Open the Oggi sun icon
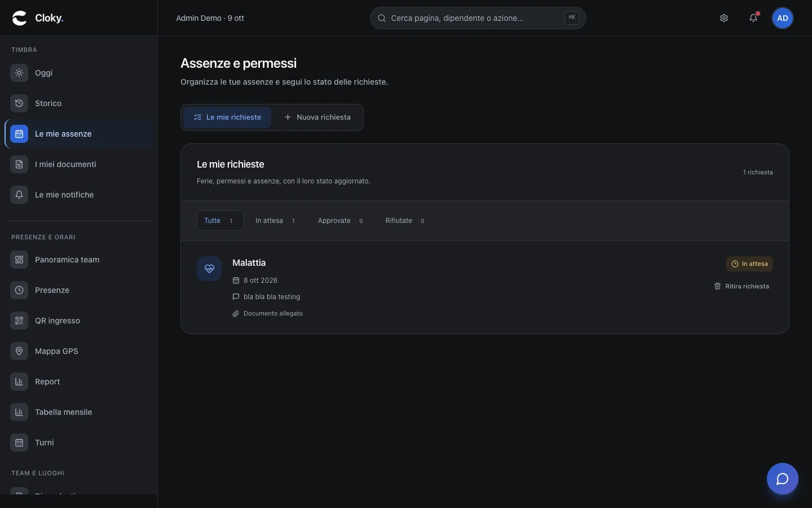Viewport: 812px width, 508px height. (x=19, y=73)
